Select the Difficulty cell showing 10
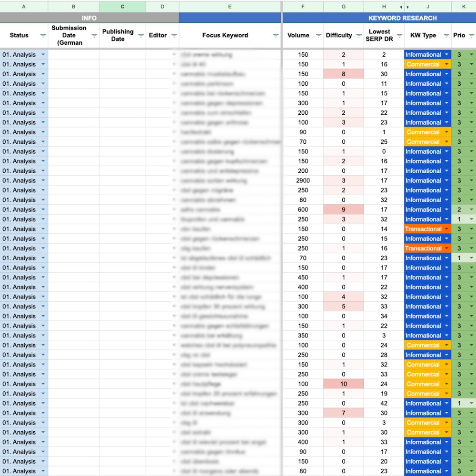Viewport: 476px width, 476px height. point(343,384)
